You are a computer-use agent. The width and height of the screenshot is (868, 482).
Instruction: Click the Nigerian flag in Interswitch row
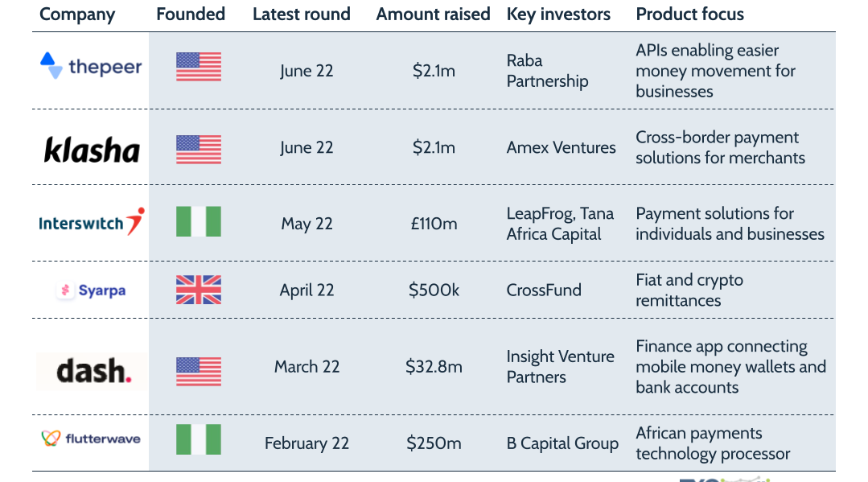pyautogui.click(x=199, y=221)
